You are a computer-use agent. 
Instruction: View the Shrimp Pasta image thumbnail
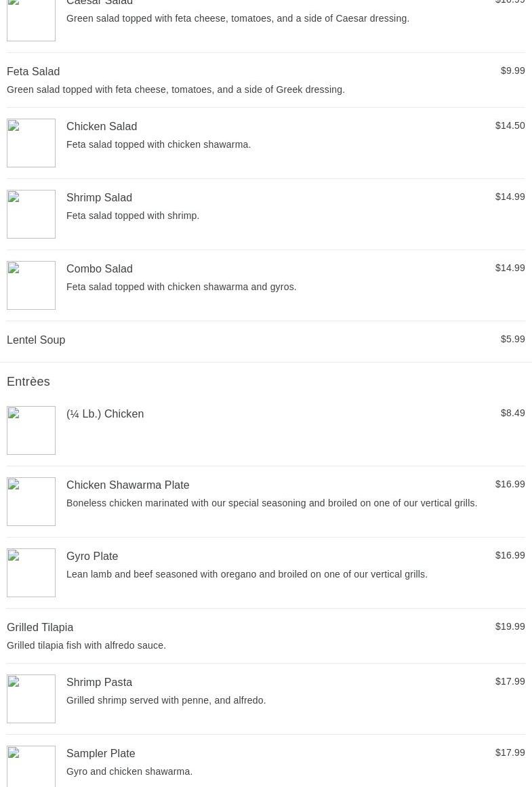(31, 699)
